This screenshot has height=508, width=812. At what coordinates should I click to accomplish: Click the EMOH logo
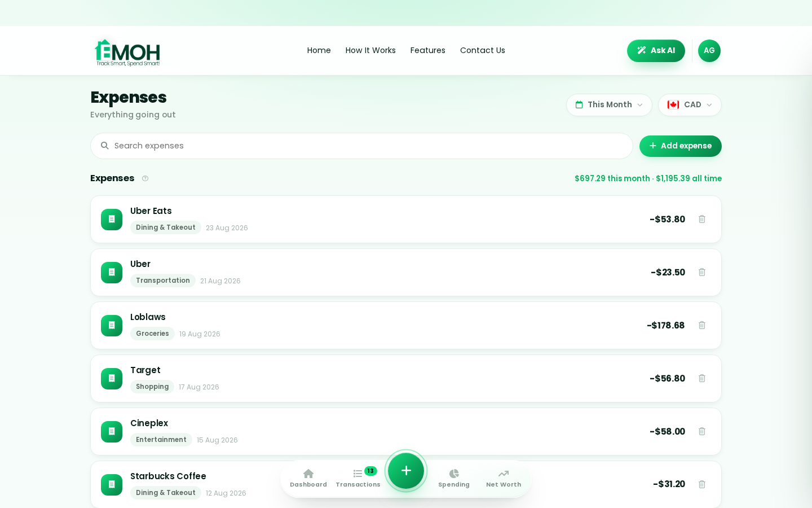127,52
